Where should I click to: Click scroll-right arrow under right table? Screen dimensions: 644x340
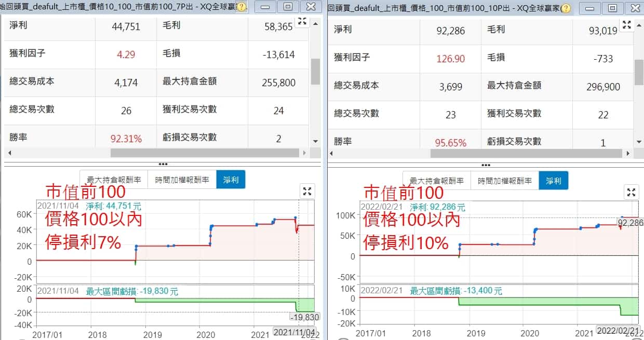(627, 154)
